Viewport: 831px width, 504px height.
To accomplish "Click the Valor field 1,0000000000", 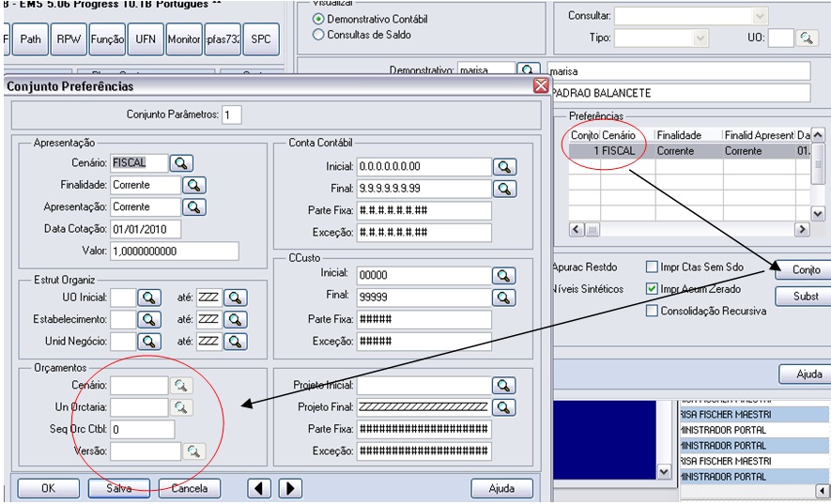I will tap(175, 252).
